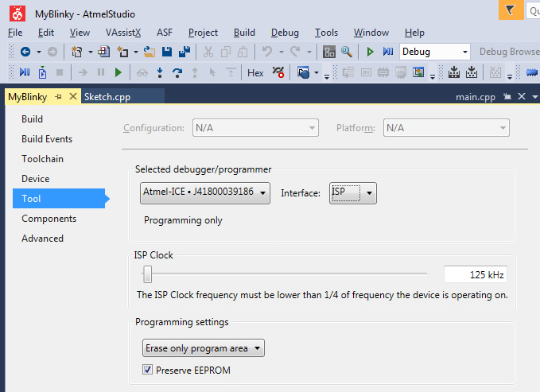Open the Erase only program area dropdown

tap(203, 348)
